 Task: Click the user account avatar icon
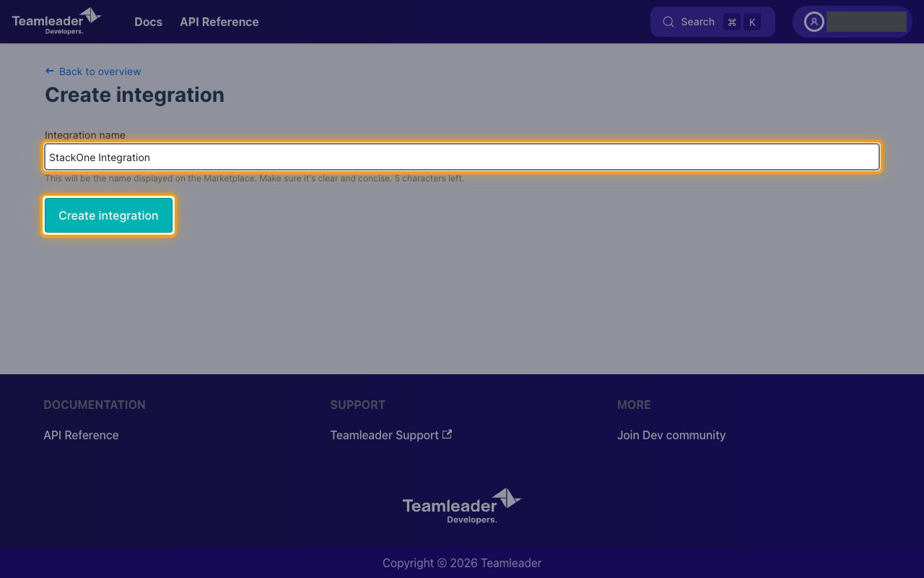tap(814, 22)
